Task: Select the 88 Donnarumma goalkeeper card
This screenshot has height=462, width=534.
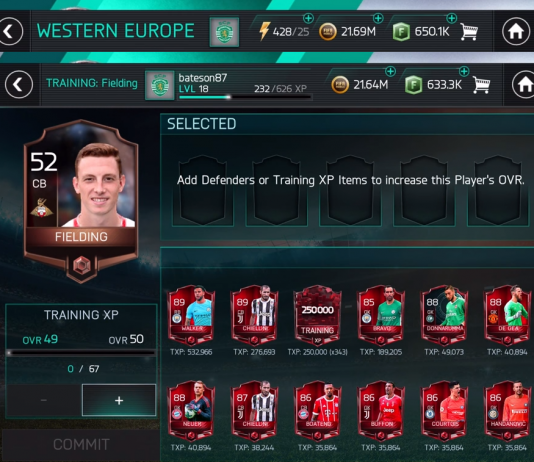Action: (444, 315)
